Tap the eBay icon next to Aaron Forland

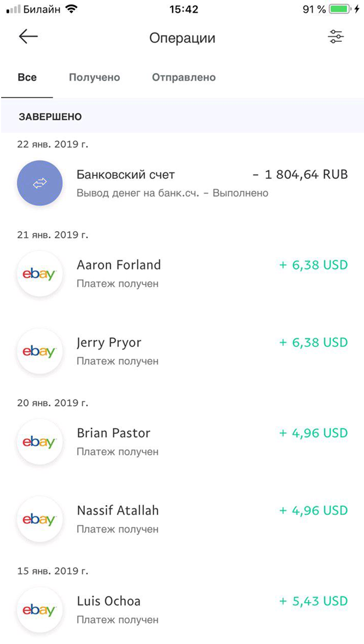[x=40, y=273]
